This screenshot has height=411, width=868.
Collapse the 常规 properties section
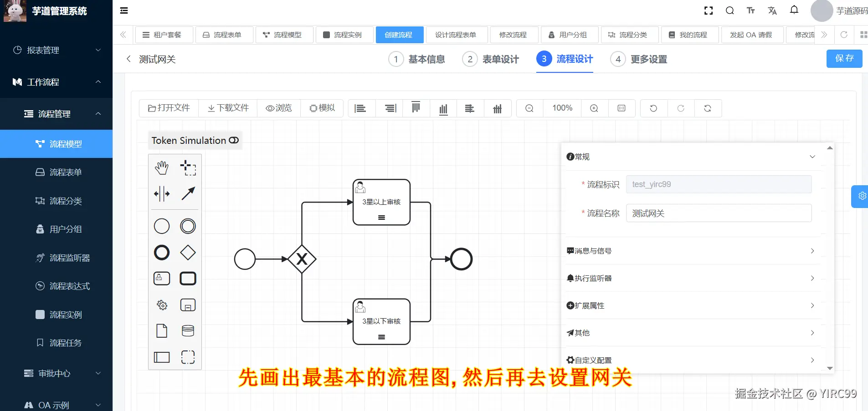812,157
